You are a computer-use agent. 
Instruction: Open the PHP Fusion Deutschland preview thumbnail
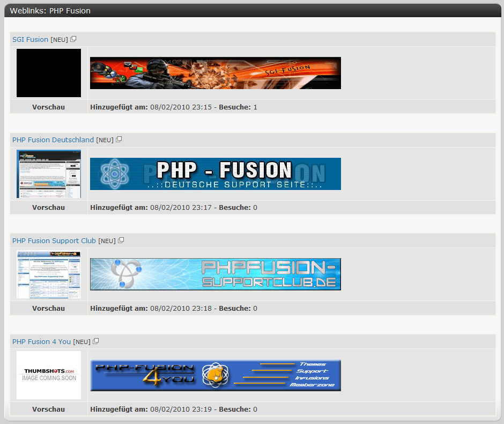[x=49, y=174]
